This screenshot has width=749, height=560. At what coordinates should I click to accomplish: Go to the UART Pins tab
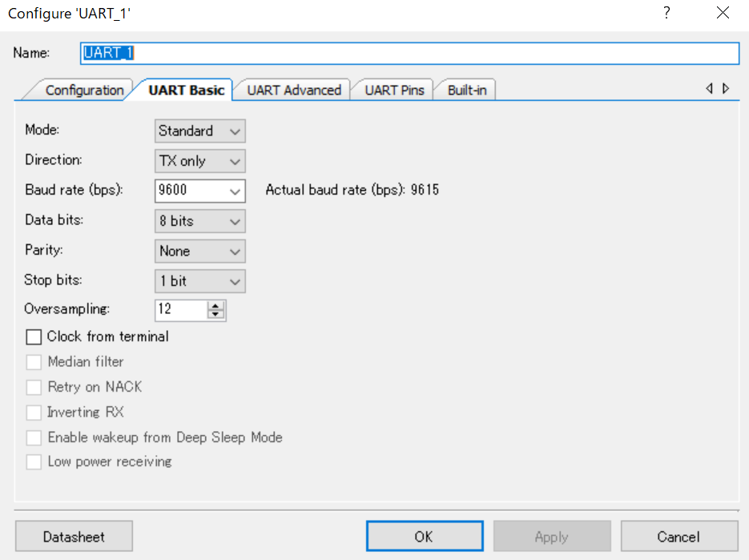394,90
